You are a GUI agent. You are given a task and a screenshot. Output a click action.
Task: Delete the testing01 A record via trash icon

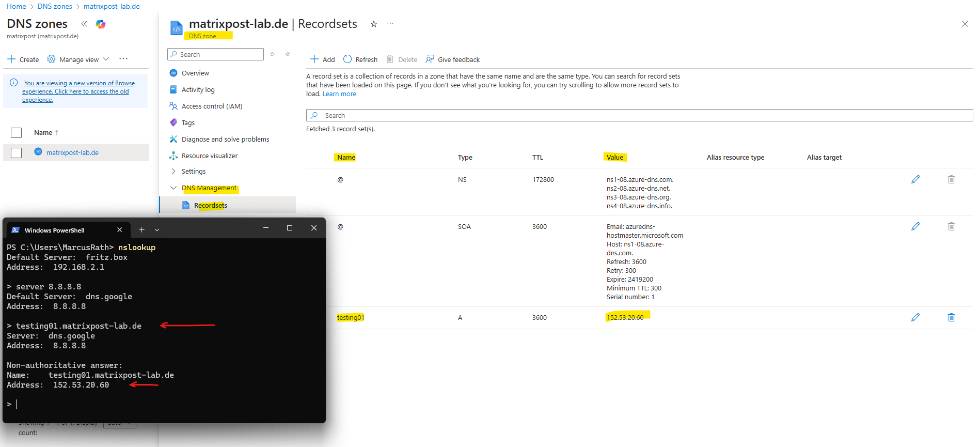pos(951,317)
